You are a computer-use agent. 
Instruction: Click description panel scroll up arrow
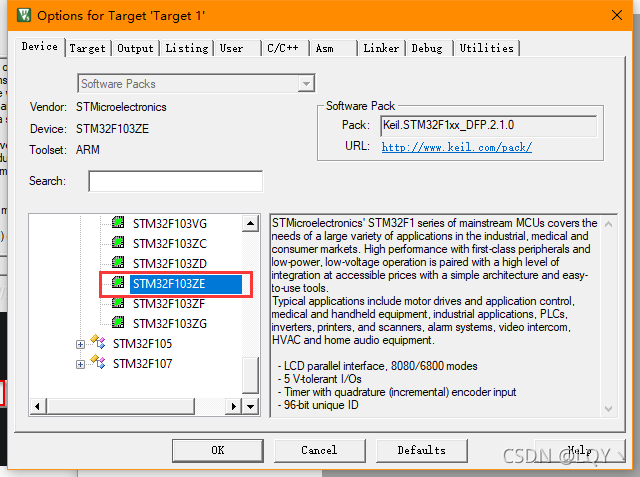(x=608, y=224)
